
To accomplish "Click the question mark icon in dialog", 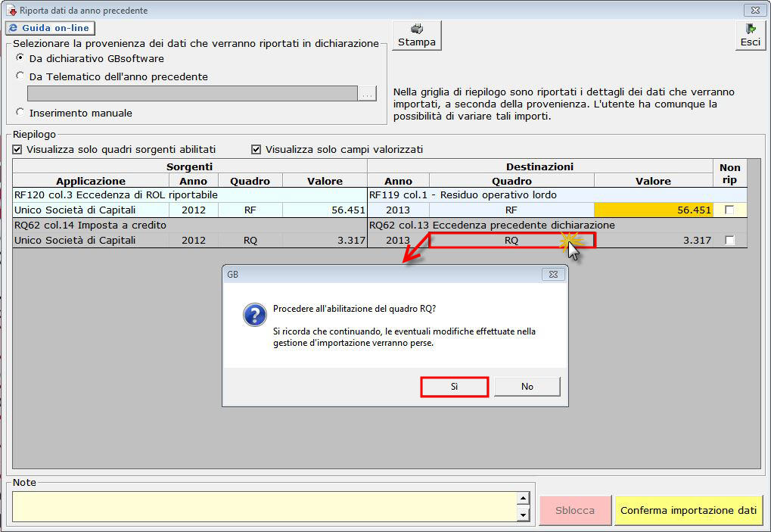I will tap(254, 315).
